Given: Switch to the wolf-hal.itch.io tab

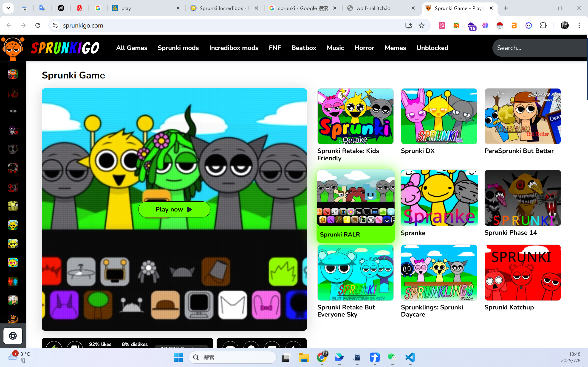Looking at the screenshot, I should tap(373, 8).
